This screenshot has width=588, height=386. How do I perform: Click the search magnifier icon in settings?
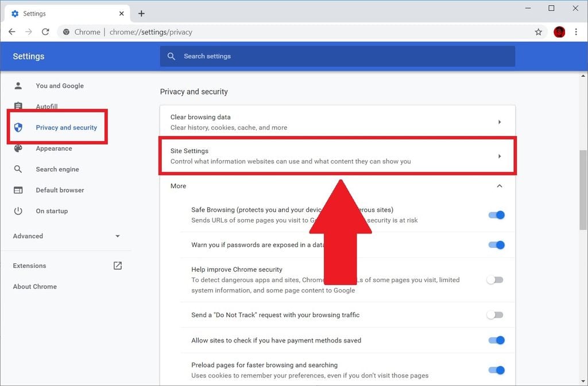pyautogui.click(x=171, y=56)
